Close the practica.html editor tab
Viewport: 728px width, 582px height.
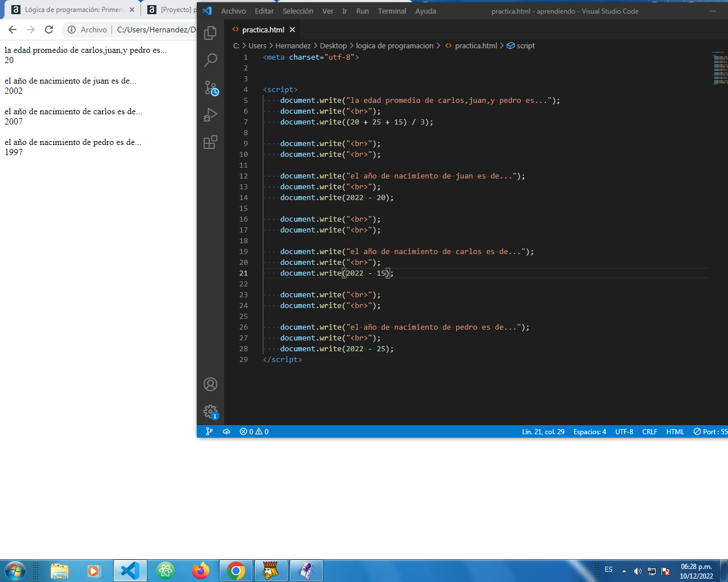(292, 30)
